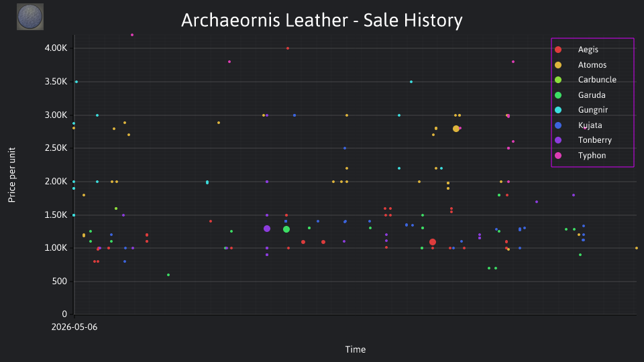Click the chart title Archaeornis Leather - Sale History

pyautogui.click(x=322, y=20)
